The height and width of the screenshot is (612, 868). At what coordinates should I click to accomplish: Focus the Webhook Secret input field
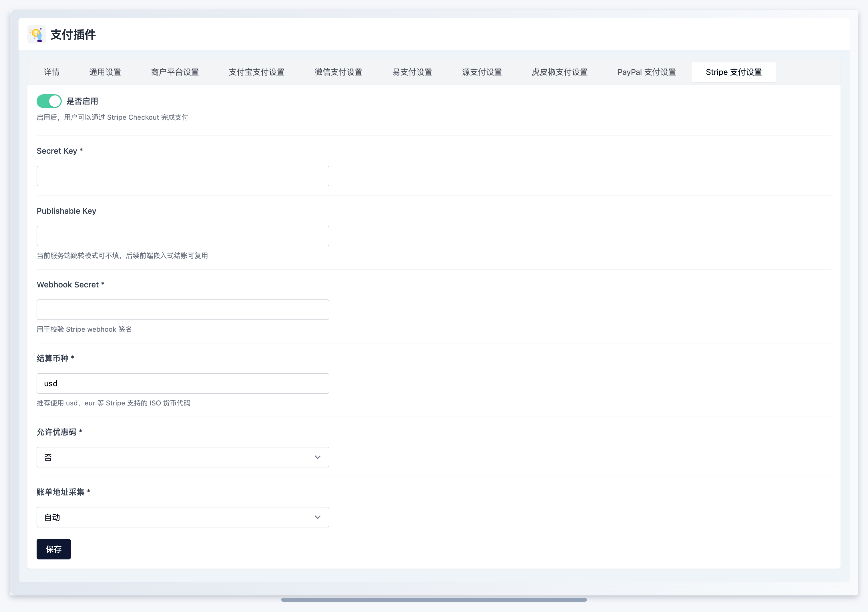click(183, 310)
